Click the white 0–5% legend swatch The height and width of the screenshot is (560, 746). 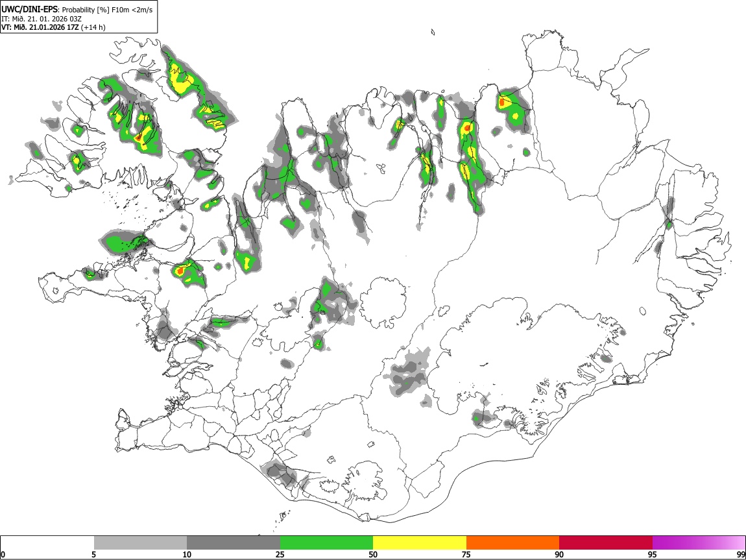click(x=47, y=543)
